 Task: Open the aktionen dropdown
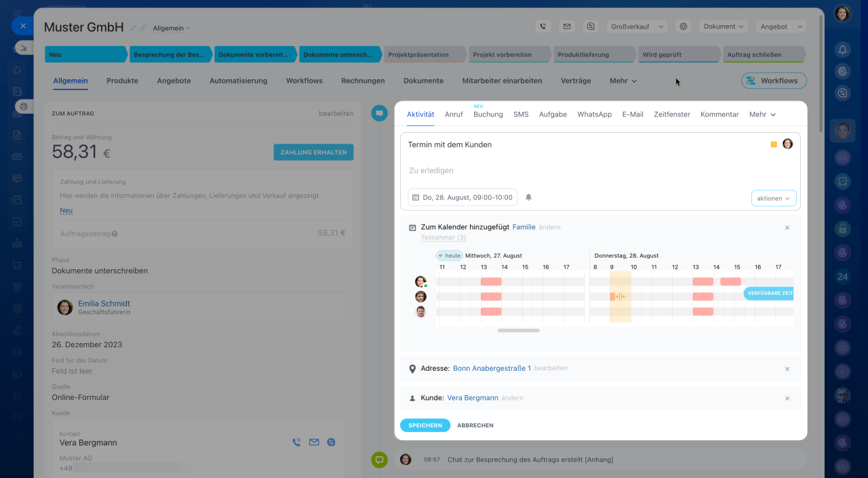tap(774, 199)
